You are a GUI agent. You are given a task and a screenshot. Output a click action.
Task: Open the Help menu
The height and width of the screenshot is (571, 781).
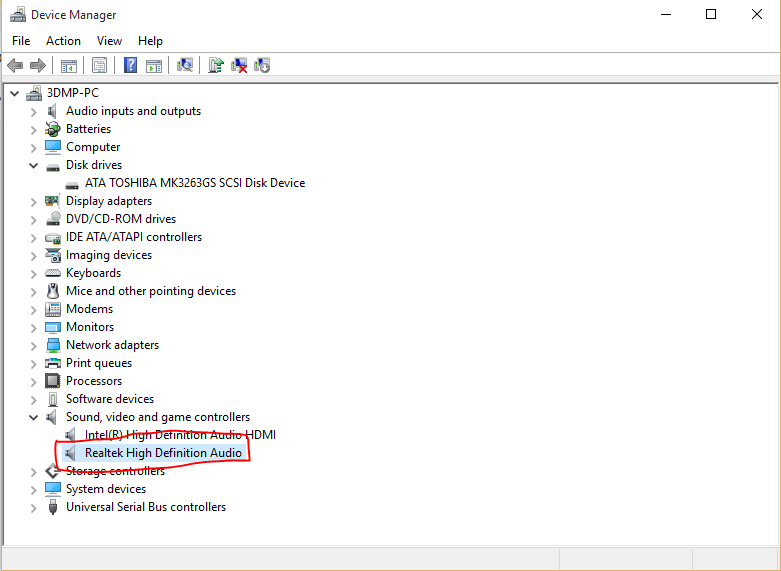(x=150, y=41)
